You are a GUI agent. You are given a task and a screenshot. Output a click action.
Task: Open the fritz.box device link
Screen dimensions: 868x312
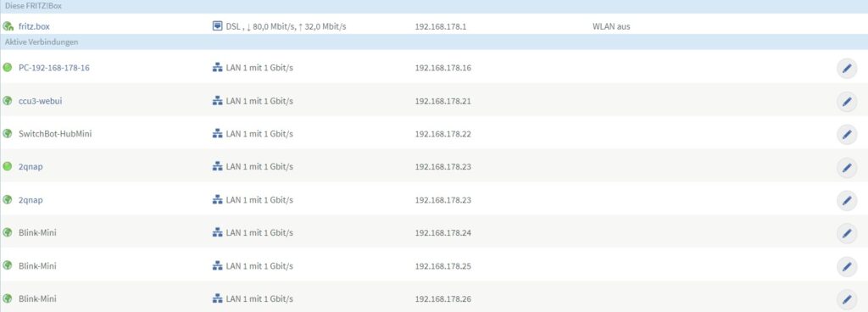point(34,26)
